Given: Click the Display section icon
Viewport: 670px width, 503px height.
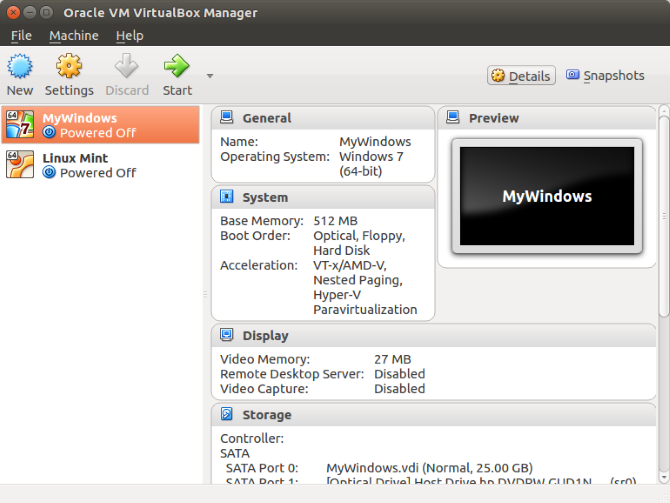Looking at the screenshot, I should 227,336.
